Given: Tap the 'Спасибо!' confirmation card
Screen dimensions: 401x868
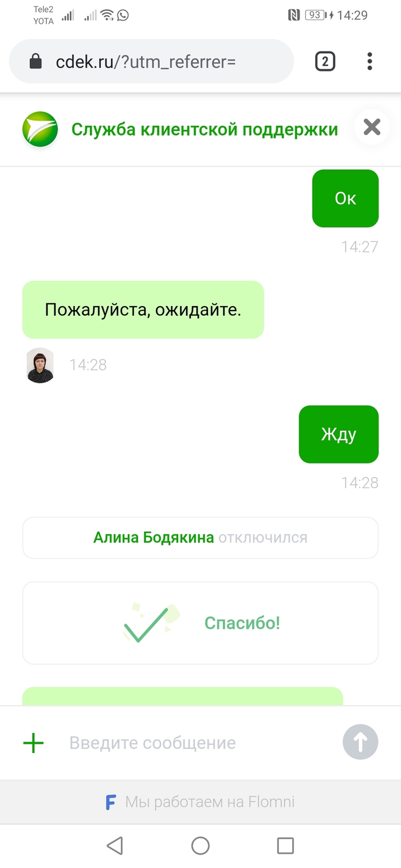Looking at the screenshot, I should point(200,623).
